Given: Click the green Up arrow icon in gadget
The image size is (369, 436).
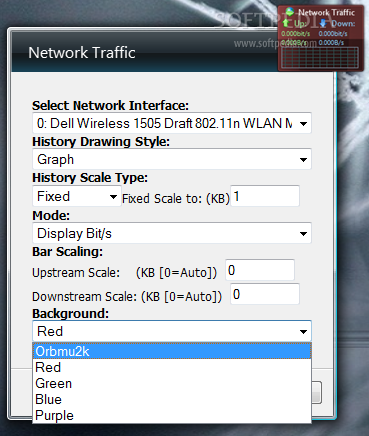Looking at the screenshot, I should [x=285, y=23].
